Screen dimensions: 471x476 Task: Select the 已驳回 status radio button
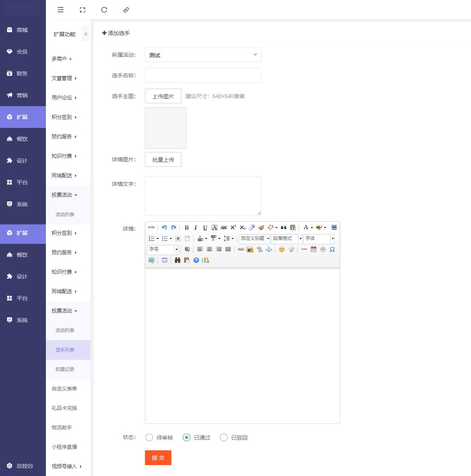(224, 437)
